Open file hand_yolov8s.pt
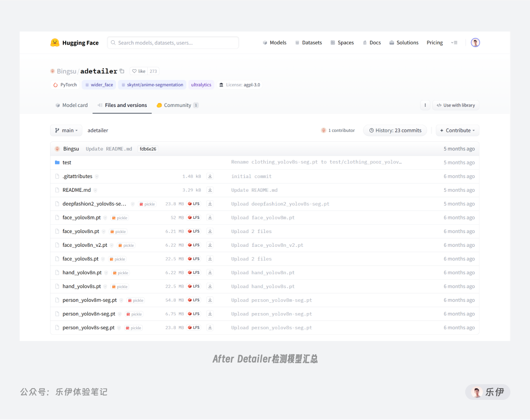This screenshot has width=530, height=420. click(x=81, y=286)
